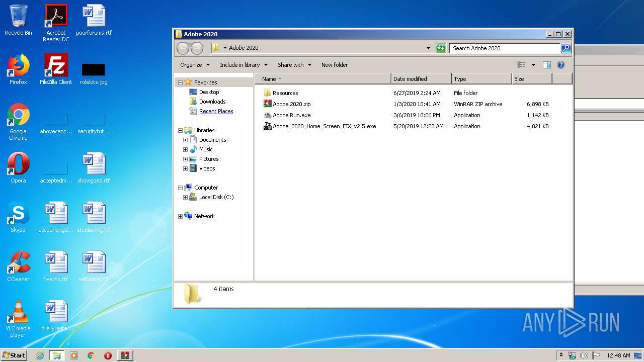
Task: Sort files by Name column
Action: tap(323, 79)
